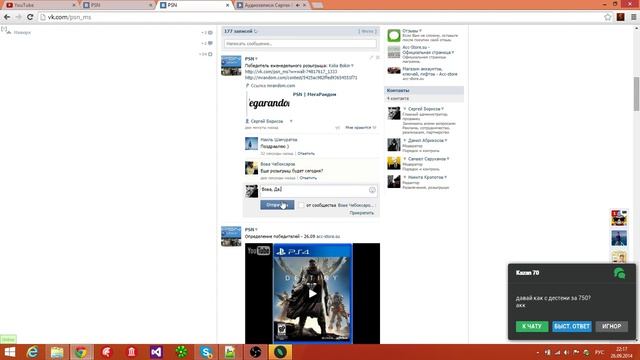The height and width of the screenshot is (360, 640).
Task: Open the Windows Start button
Action: coord(9,352)
